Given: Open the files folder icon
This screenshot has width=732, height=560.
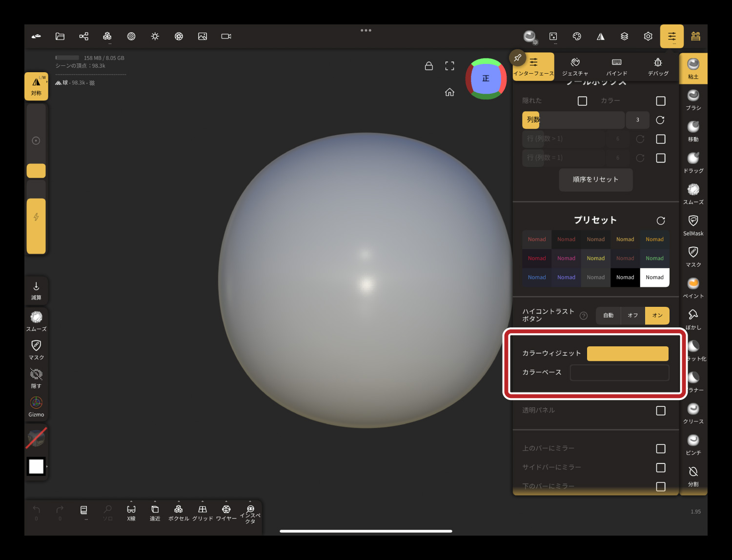Looking at the screenshot, I should coord(60,37).
